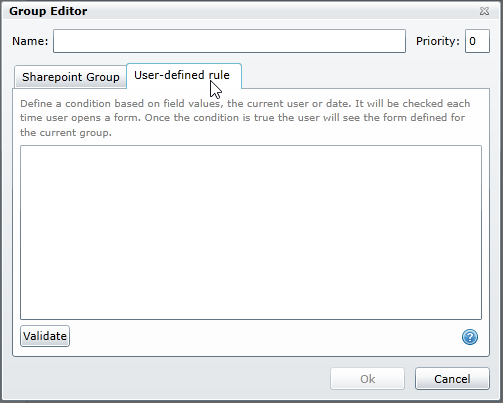503x403 pixels.
Task: Confirm with the Ok button
Action: (367, 379)
